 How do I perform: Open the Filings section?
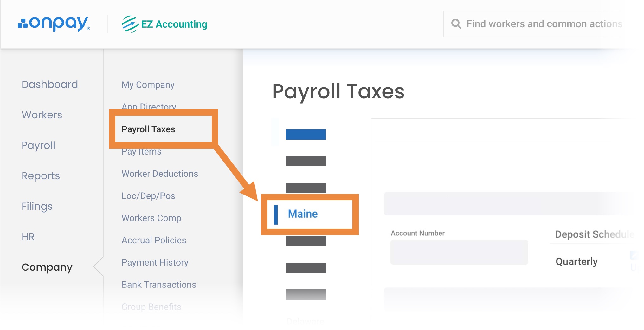pyautogui.click(x=37, y=206)
